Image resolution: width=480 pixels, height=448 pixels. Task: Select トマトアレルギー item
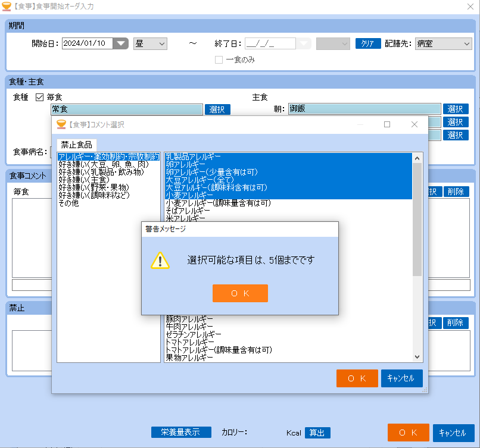point(288,342)
